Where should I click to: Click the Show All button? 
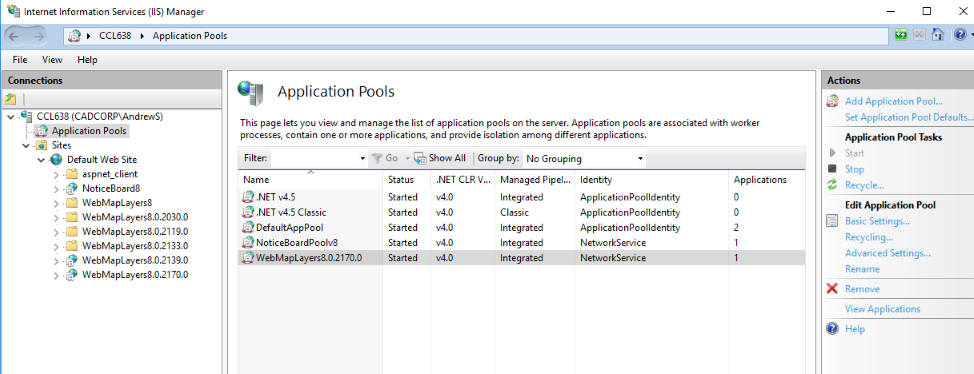[x=440, y=158]
